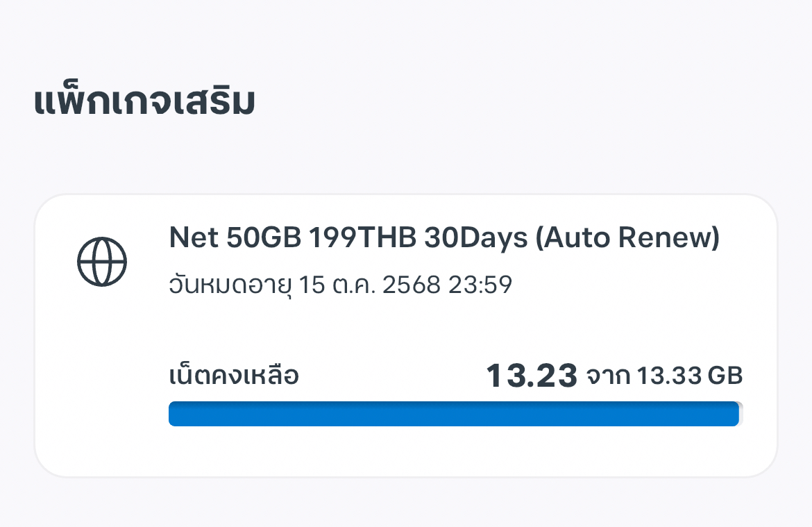
Task: Tap the word จาก before the total
Action: [x=608, y=376]
